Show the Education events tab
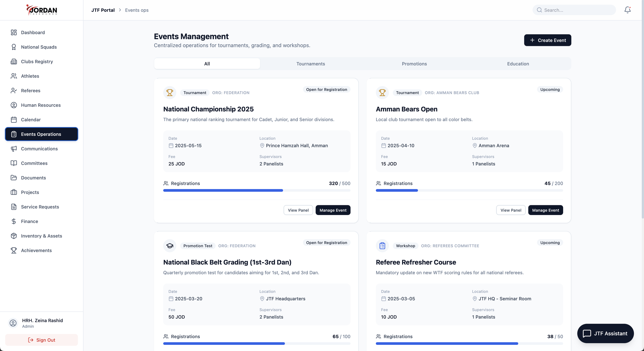The image size is (644, 351). click(518, 64)
